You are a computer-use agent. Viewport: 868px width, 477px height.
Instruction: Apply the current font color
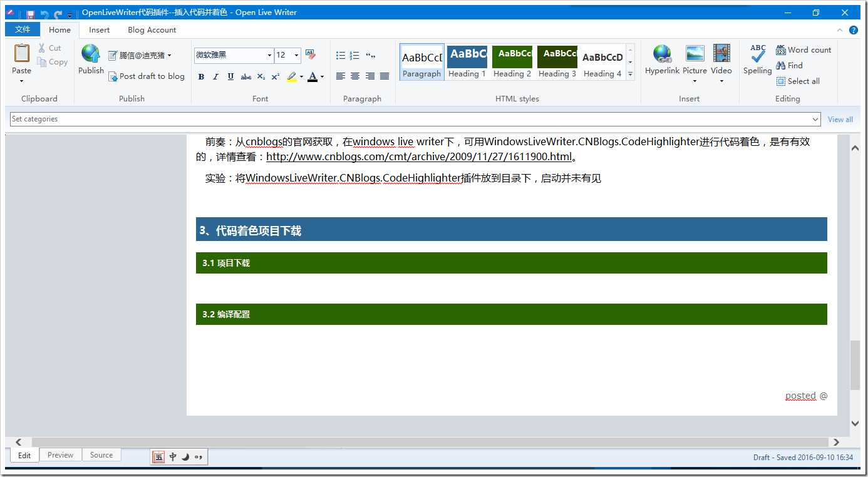point(313,76)
